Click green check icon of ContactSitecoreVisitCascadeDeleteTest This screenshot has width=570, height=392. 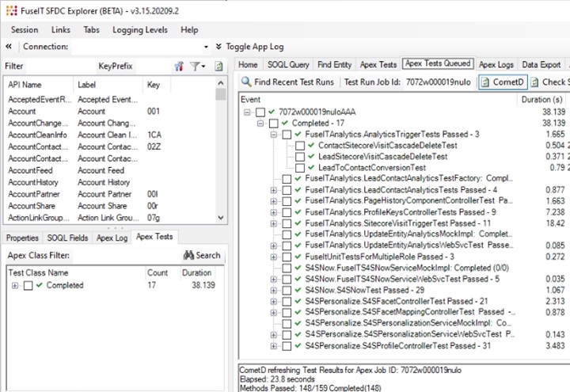(311, 146)
